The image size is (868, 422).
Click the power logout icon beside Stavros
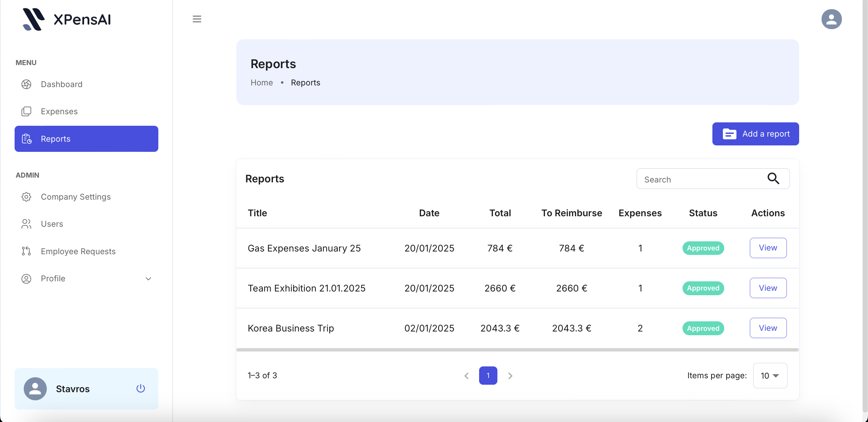pos(140,388)
